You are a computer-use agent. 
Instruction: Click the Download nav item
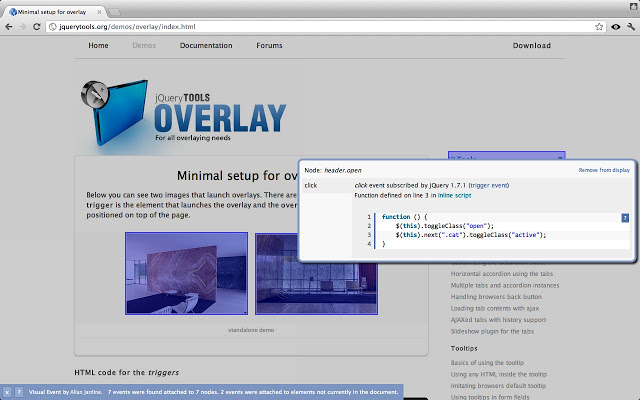click(x=532, y=45)
